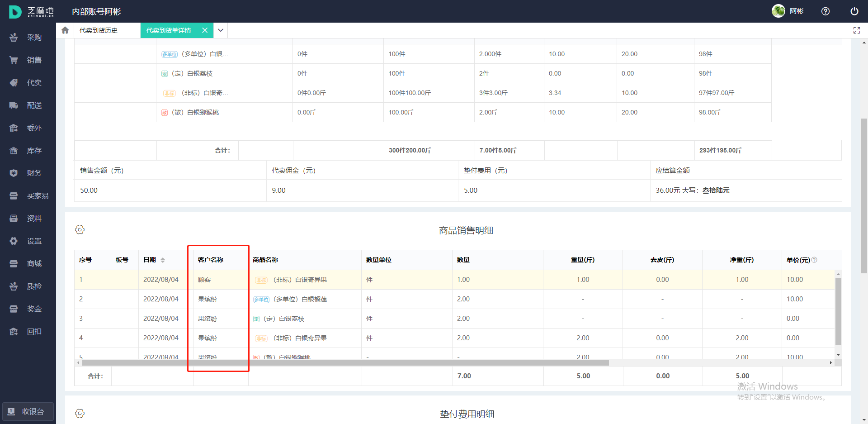Click the power logout icon
868x424 pixels.
click(854, 11)
